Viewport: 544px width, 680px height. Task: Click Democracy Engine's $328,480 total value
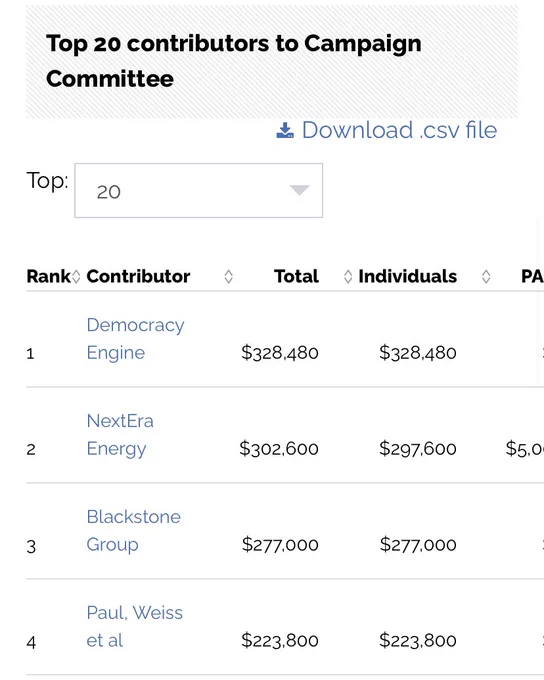click(280, 353)
